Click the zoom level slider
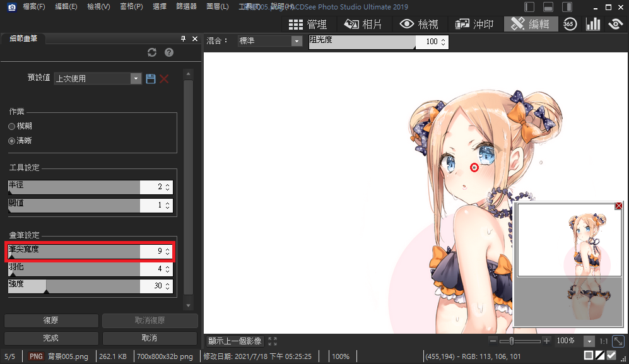Image resolution: width=629 pixels, height=364 pixels. pos(520,341)
